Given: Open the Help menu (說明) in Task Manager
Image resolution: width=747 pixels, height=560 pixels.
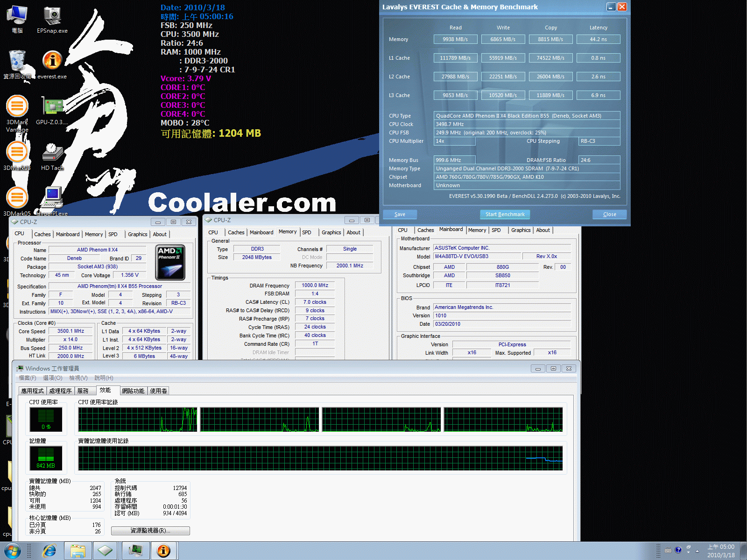Looking at the screenshot, I should [x=104, y=378].
